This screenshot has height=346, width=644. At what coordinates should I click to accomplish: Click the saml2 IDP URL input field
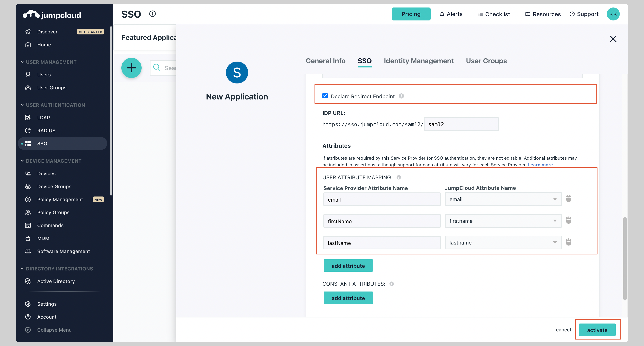point(461,124)
